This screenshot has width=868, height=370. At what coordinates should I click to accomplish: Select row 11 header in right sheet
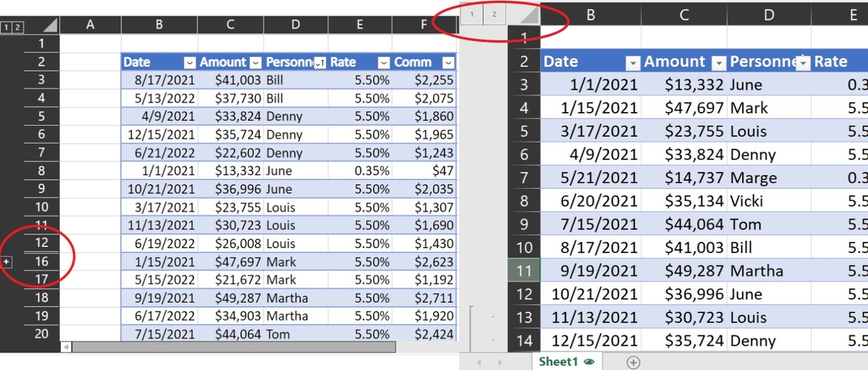pos(524,271)
